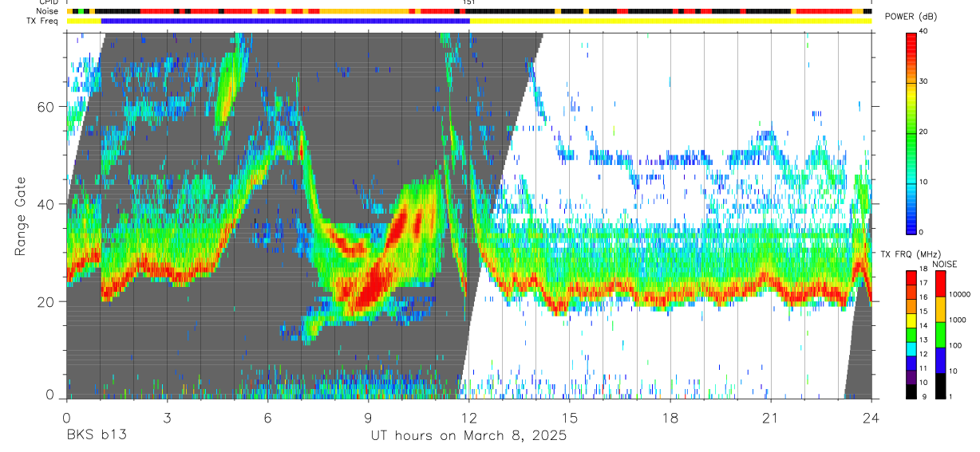This screenshot has height=452, width=980.
Task: Click the Range Gate y-axis title
Action: (x=20, y=217)
